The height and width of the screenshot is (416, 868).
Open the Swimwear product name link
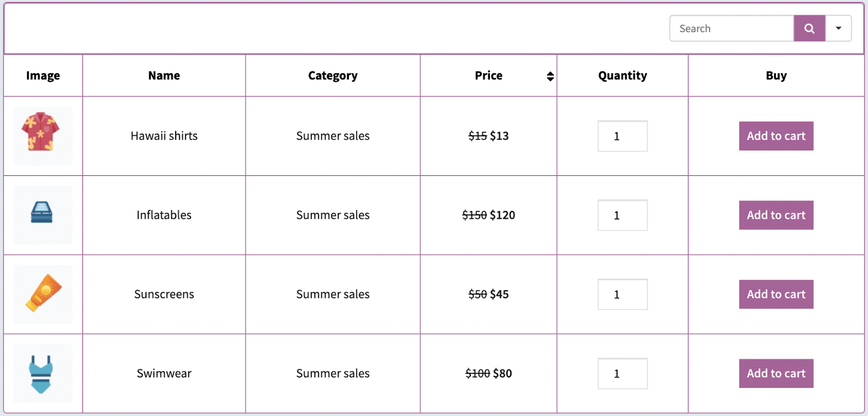164,374
